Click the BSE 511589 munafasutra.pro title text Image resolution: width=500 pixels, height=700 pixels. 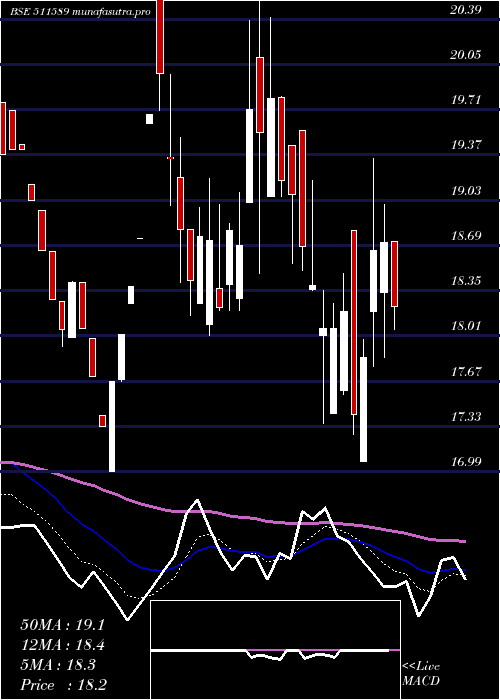click(80, 12)
